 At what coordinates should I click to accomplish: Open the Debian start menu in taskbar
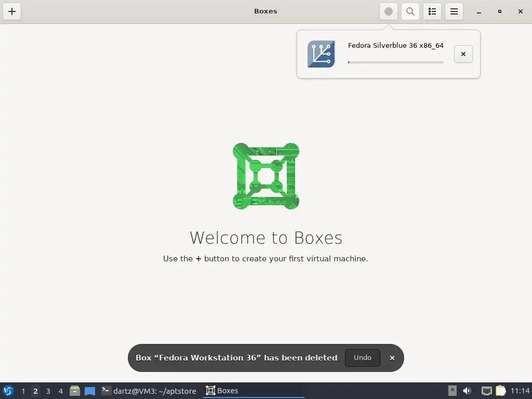coord(8,391)
